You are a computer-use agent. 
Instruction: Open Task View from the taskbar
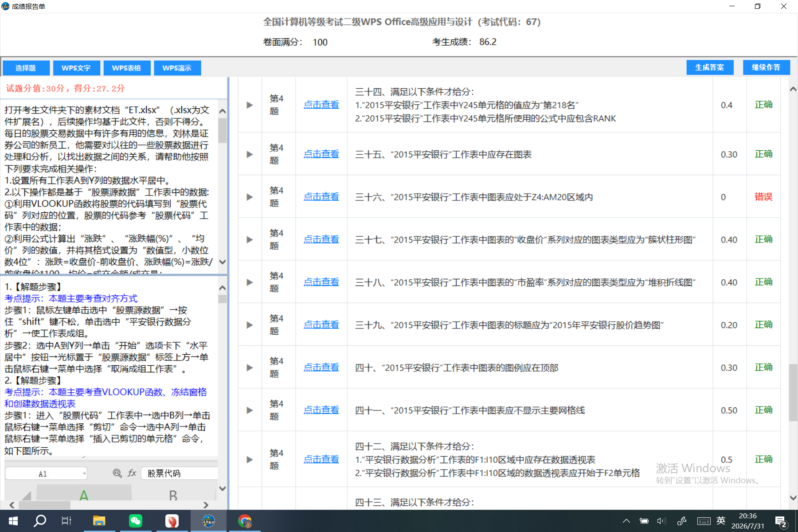click(66, 521)
